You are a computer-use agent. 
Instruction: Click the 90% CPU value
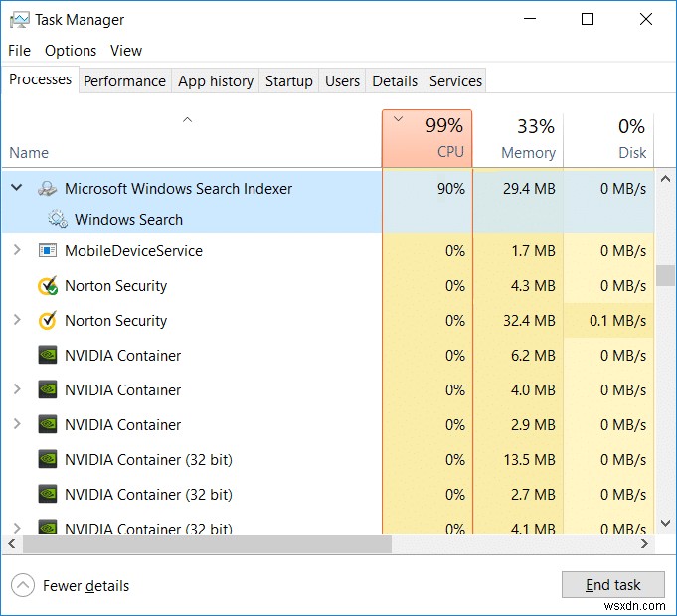[x=450, y=189]
